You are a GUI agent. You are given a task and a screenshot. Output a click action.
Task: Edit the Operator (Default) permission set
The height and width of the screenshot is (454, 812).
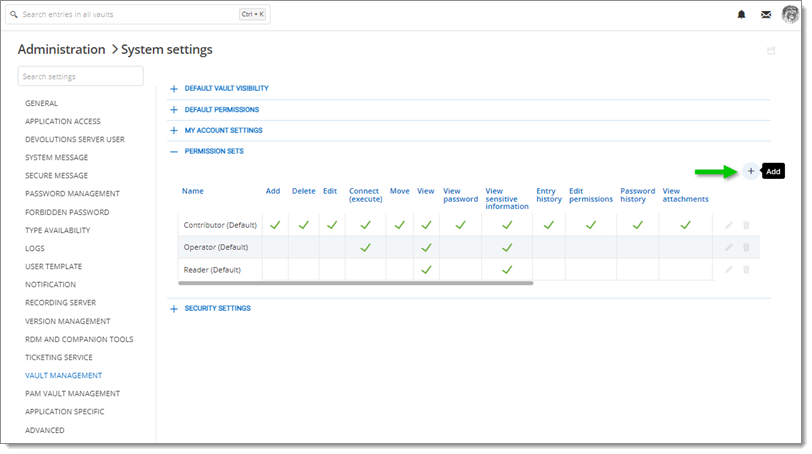729,247
